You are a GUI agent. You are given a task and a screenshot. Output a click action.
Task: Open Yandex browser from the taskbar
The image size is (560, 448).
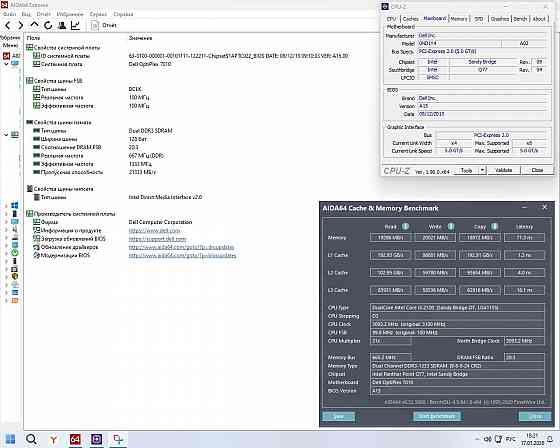point(54,439)
